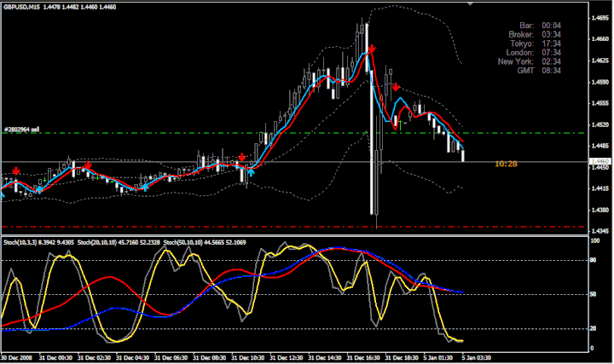Click the stochastic scale value 100
The image size is (614, 364).
point(595,240)
